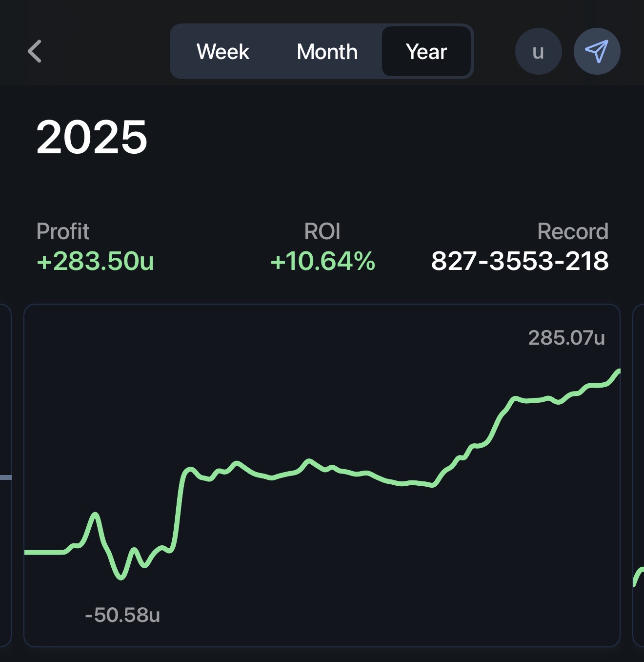
Task: Switch to the Month tab
Action: click(327, 52)
